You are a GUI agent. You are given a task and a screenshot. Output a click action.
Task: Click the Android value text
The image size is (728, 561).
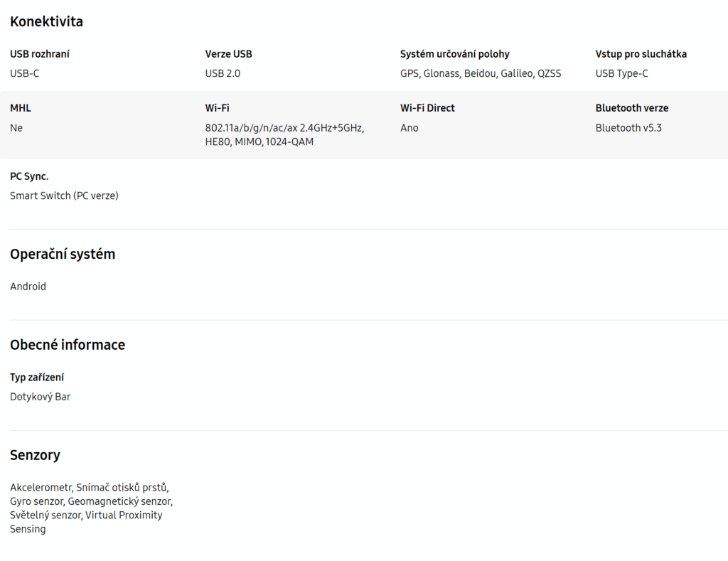[x=28, y=287]
